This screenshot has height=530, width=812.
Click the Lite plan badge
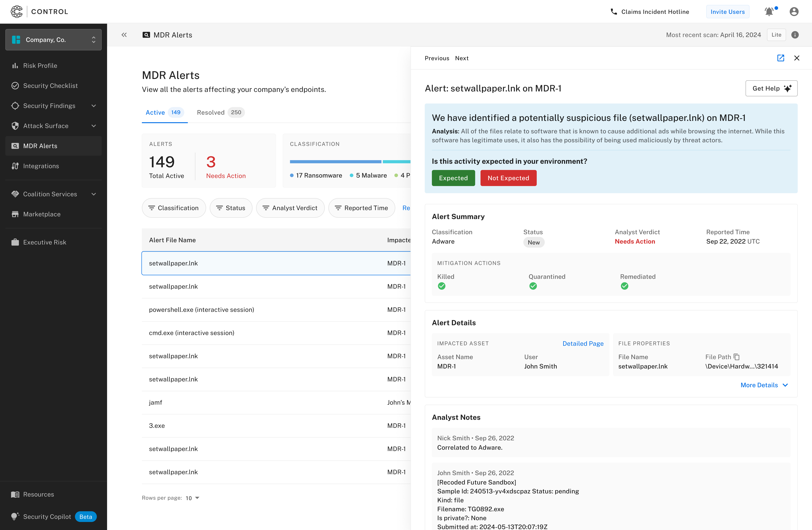pyautogui.click(x=776, y=35)
